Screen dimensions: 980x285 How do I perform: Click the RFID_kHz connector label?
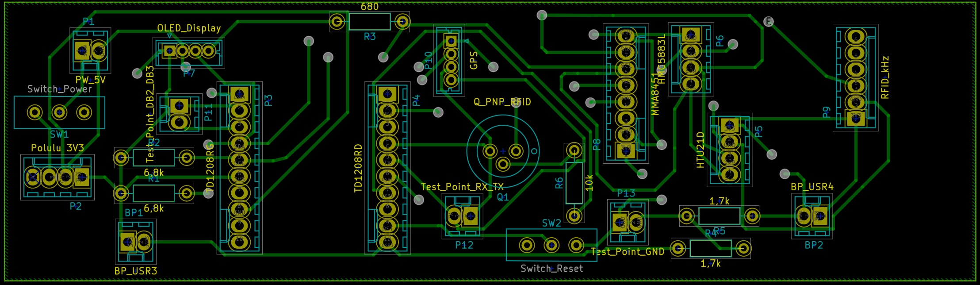click(x=884, y=77)
